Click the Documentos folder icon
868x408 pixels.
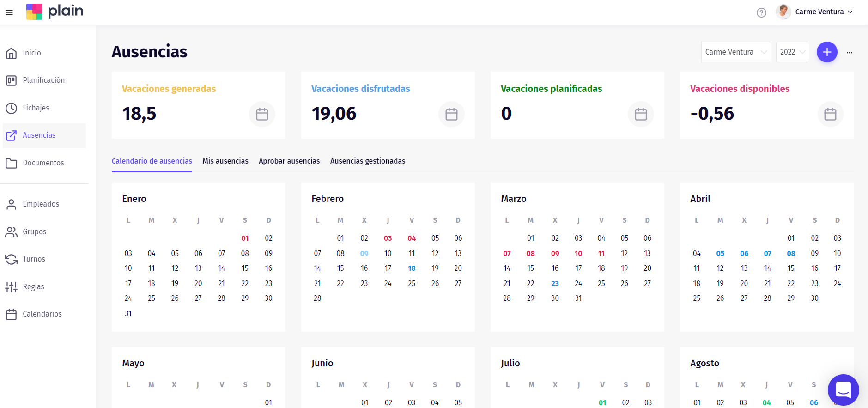12,163
